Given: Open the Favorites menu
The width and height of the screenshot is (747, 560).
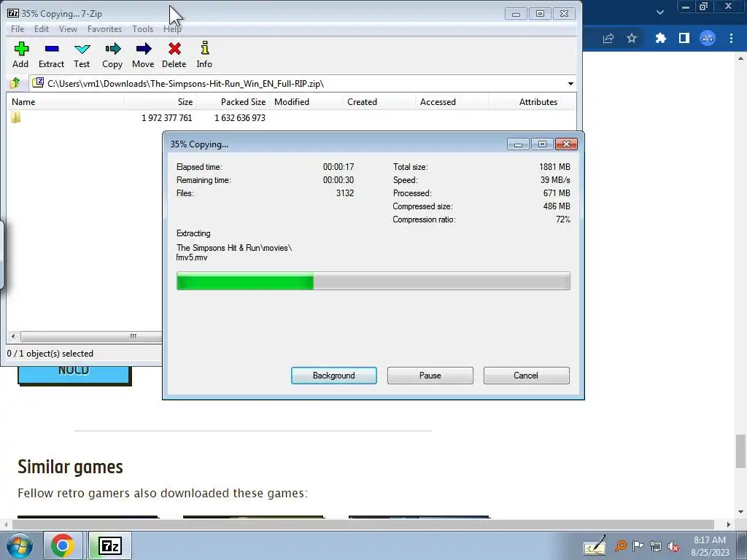Looking at the screenshot, I should [x=104, y=29].
